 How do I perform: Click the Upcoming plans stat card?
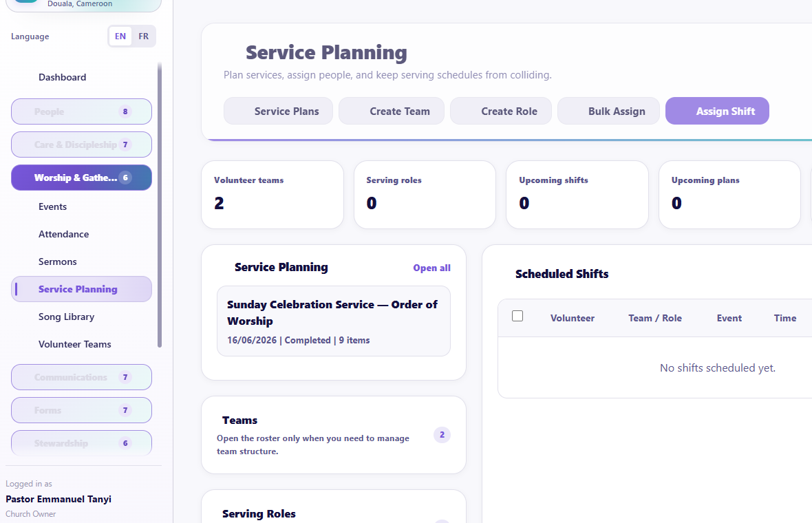point(729,195)
